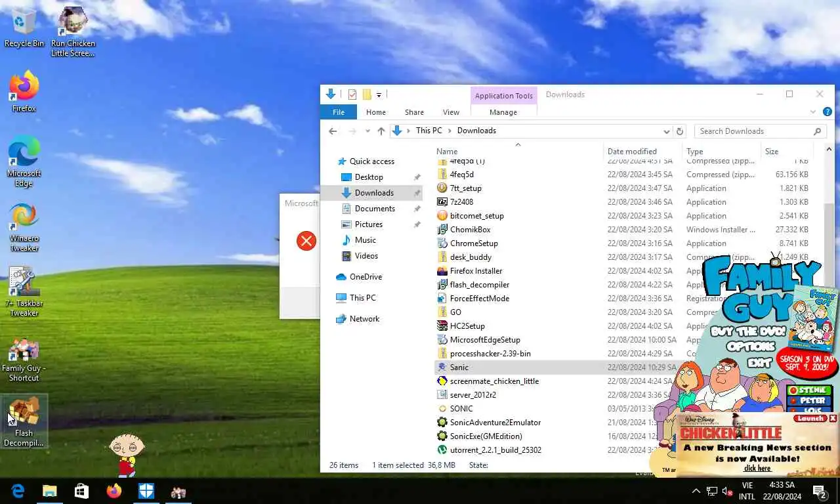This screenshot has height=504, width=840.
Task: Open Windows Security shield on the taskbar
Action: 146,491
